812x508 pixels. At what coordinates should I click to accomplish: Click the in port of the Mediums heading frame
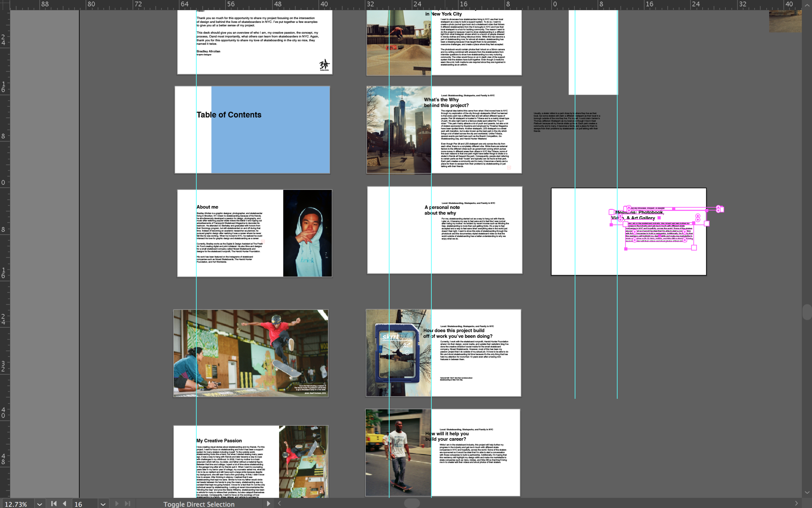[x=611, y=212]
